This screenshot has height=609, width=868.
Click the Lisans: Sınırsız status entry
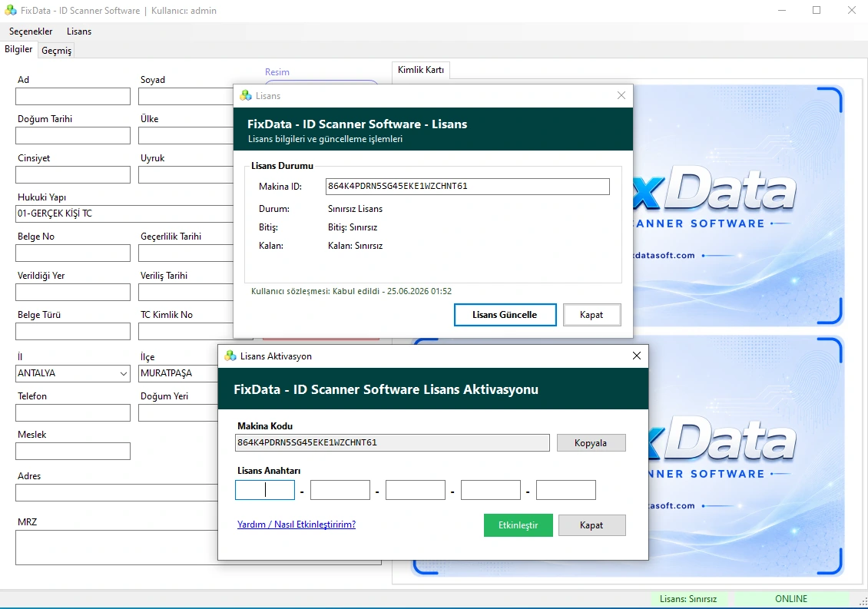tap(688, 599)
